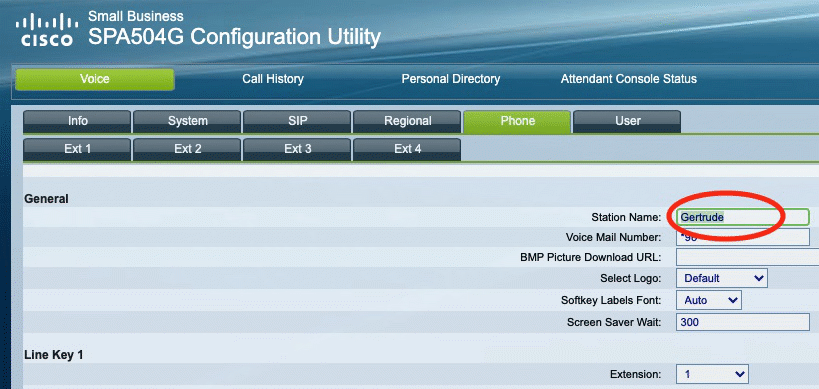
Task: Click the Line Key 1 heading
Action: [54, 355]
